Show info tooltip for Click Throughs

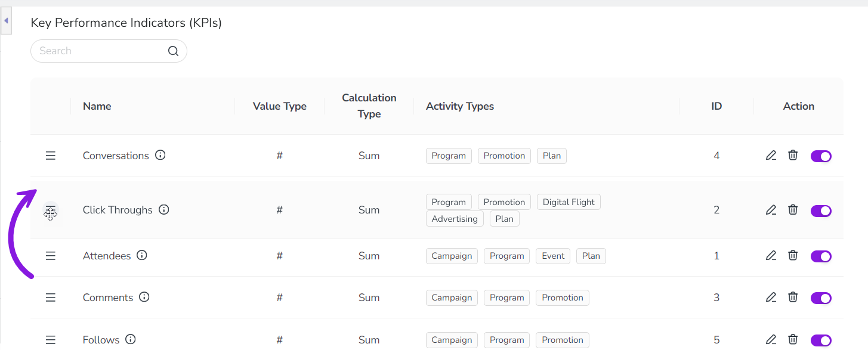tap(164, 210)
